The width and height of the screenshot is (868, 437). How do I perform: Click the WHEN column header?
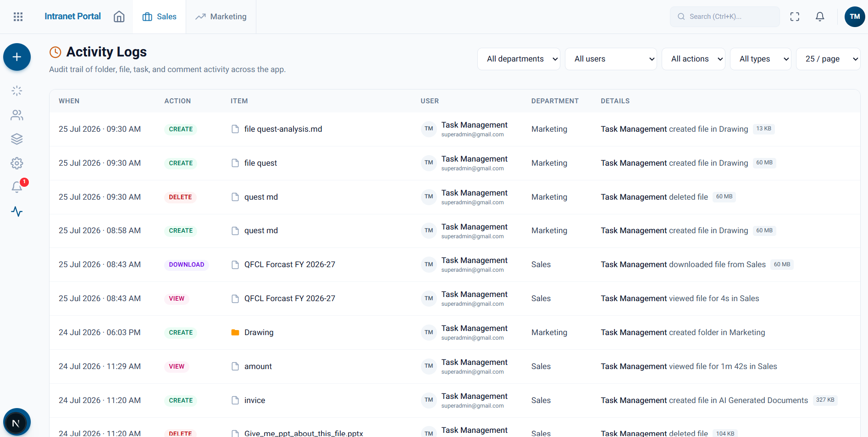click(69, 101)
